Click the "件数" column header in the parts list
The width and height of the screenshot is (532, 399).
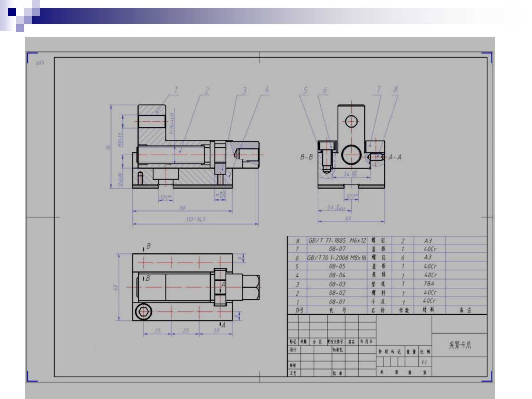(404, 310)
